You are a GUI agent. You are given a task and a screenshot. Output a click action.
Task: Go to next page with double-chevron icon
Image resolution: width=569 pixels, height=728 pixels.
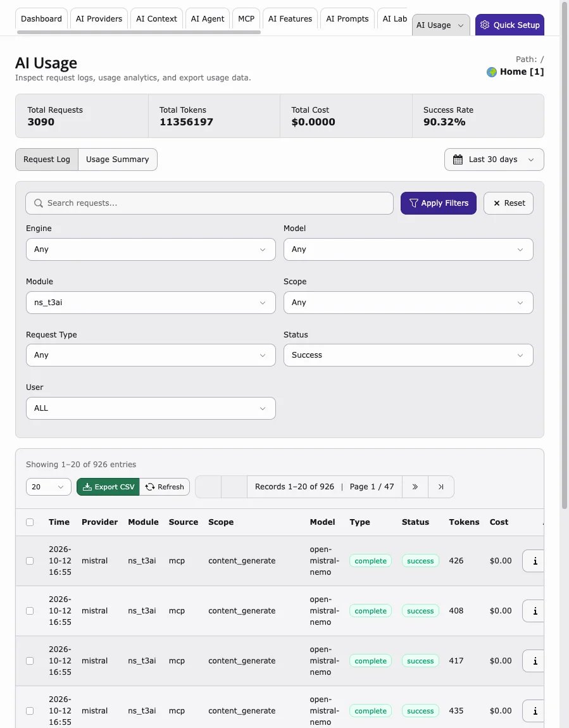(x=415, y=487)
